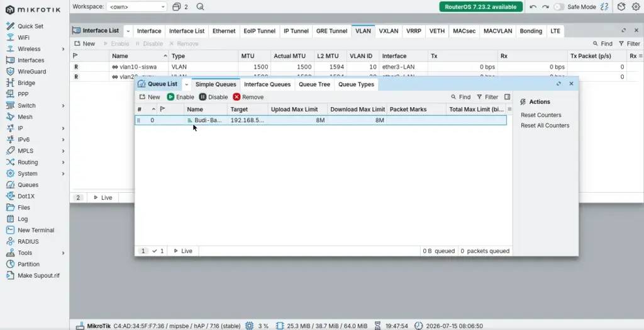The height and width of the screenshot is (330, 644).
Task: Click the redo arrow in top bar
Action: point(545,6)
